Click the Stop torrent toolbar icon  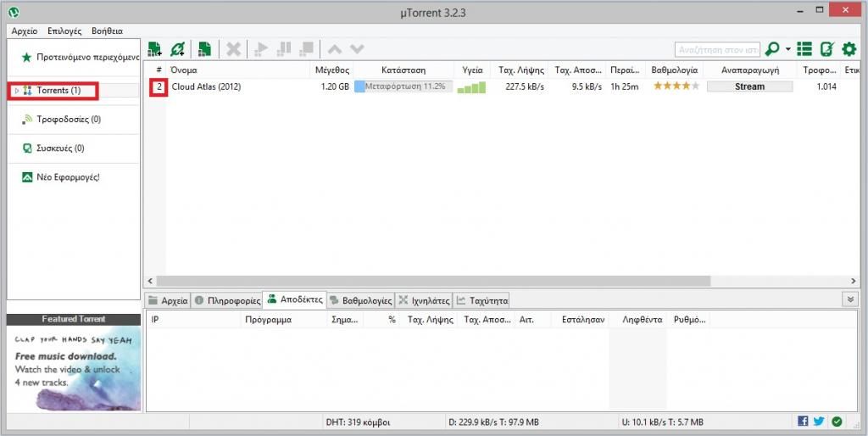tap(307, 49)
